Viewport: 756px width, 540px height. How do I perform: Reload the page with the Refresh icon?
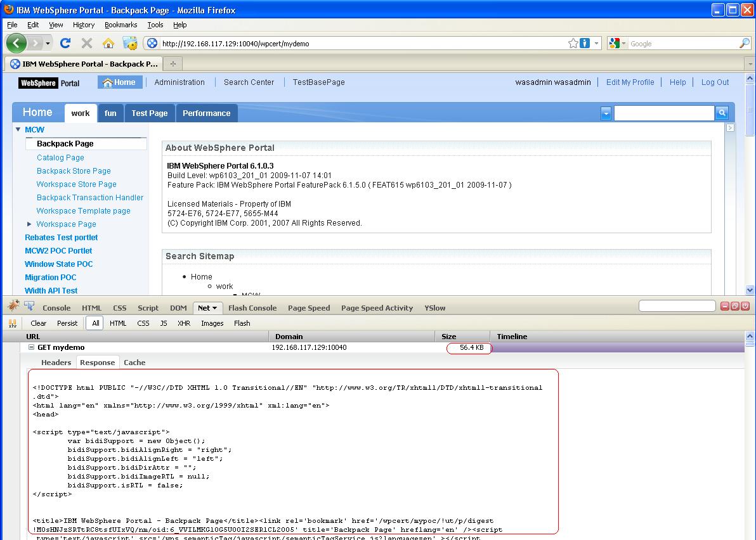tap(65, 43)
